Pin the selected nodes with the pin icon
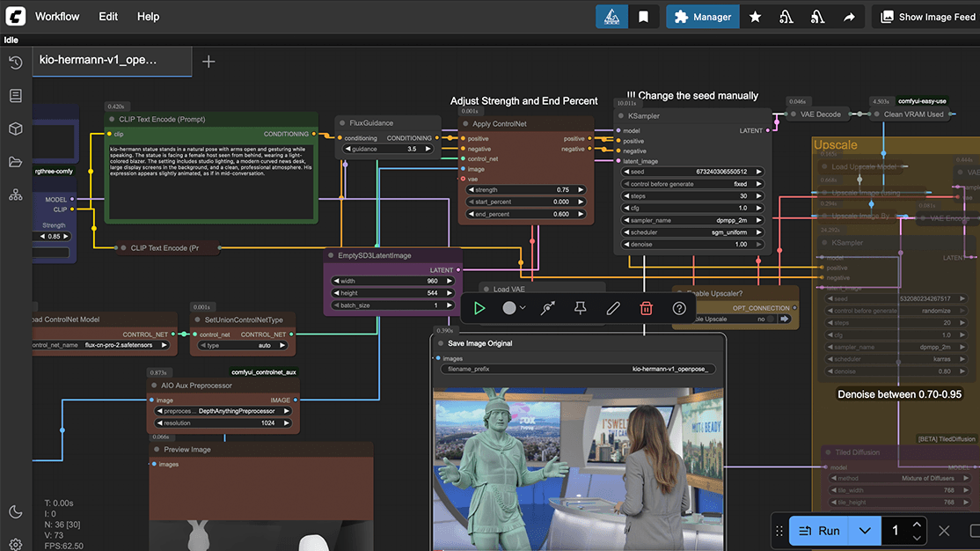Image resolution: width=980 pixels, height=551 pixels. (x=581, y=308)
